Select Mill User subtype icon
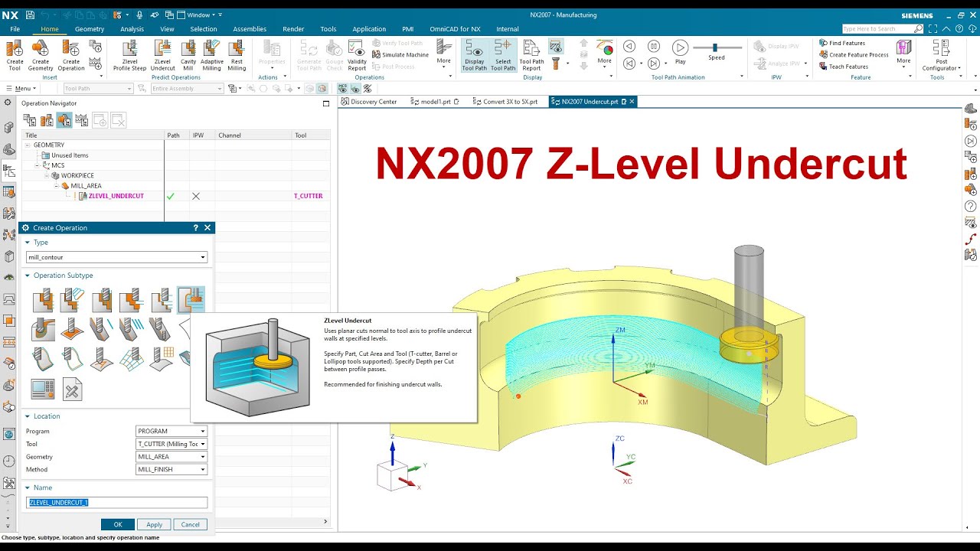 point(72,389)
